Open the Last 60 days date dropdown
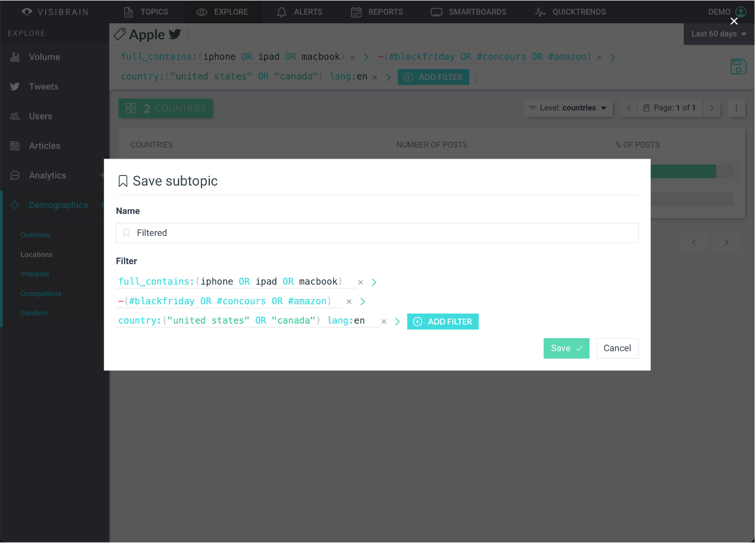Screen dimensions: 756x543 [x=718, y=34]
